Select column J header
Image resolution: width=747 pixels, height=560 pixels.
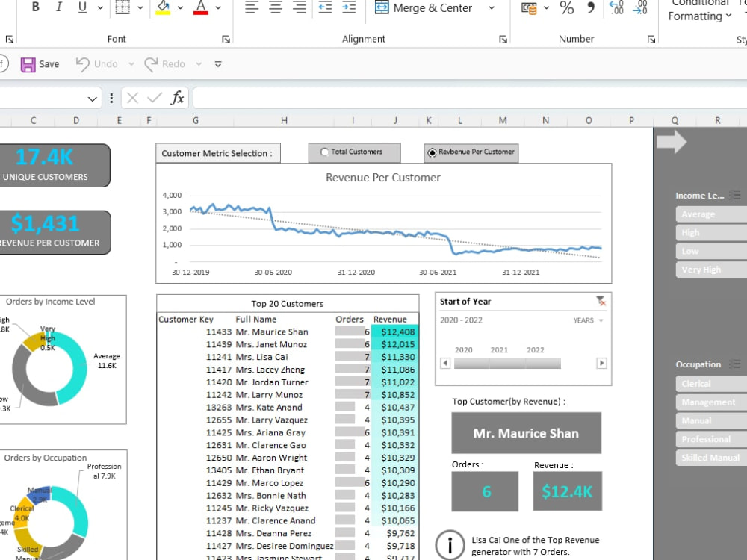(395, 120)
